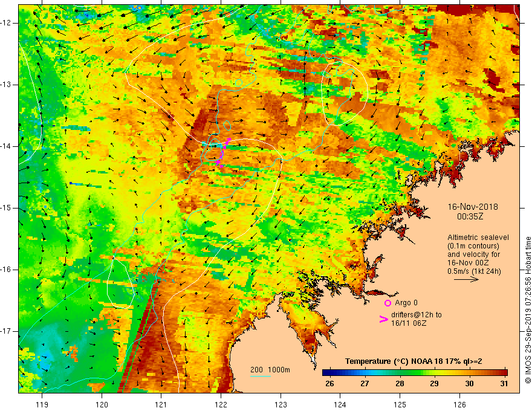Click the '200 1000m' depth contour label
This screenshot has width=532, height=411.
point(270,370)
